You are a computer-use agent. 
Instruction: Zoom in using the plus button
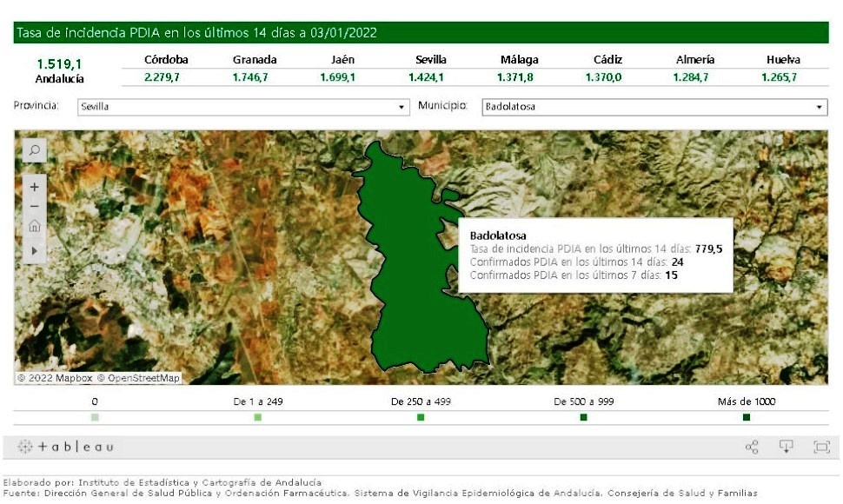pos(35,186)
